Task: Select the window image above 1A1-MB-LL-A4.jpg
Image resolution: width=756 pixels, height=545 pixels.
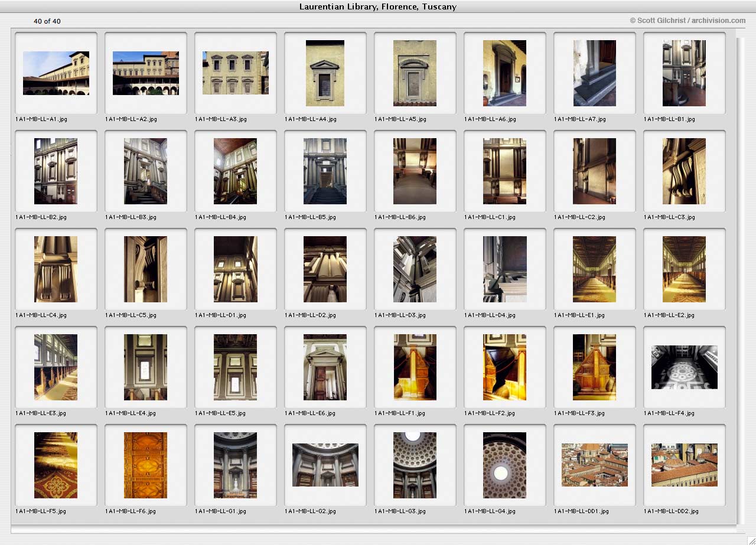Action: click(x=325, y=73)
